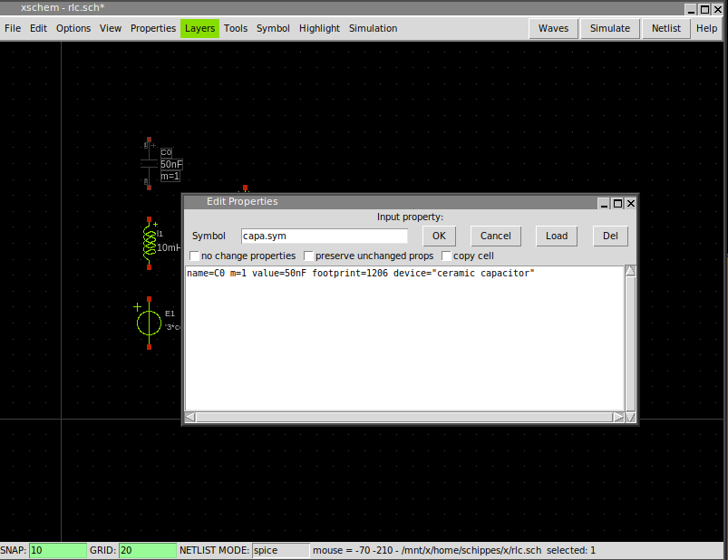Open the Properties menu
Screen dimensions: 728x560
click(153, 28)
